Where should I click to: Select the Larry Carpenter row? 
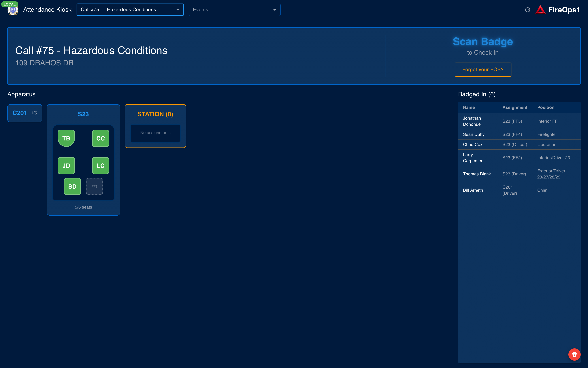519,158
